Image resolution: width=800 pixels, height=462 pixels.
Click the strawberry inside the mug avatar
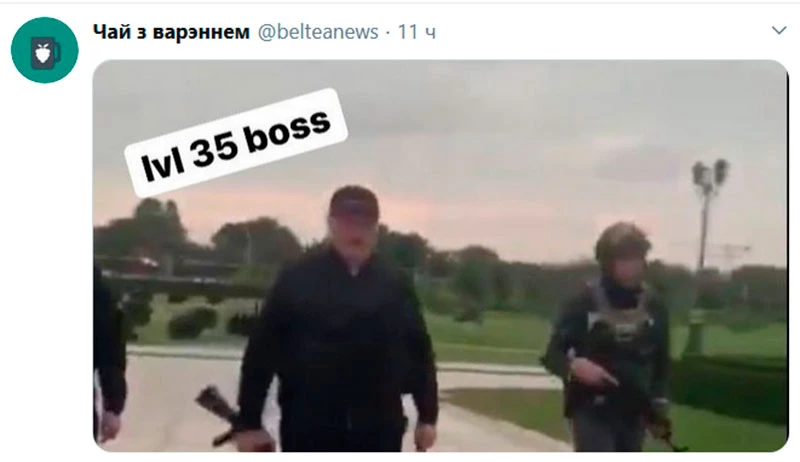click(43, 53)
